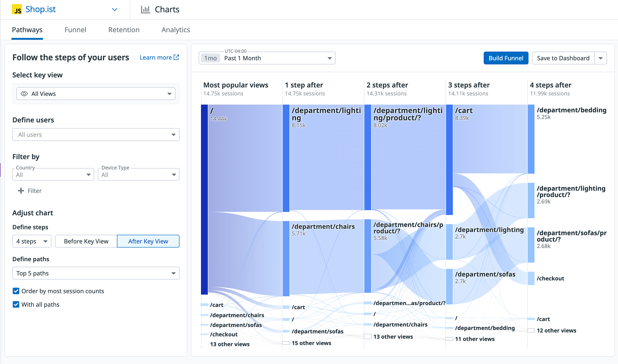Click the eye icon in All Views selector
The image size is (618, 364).
[24, 94]
